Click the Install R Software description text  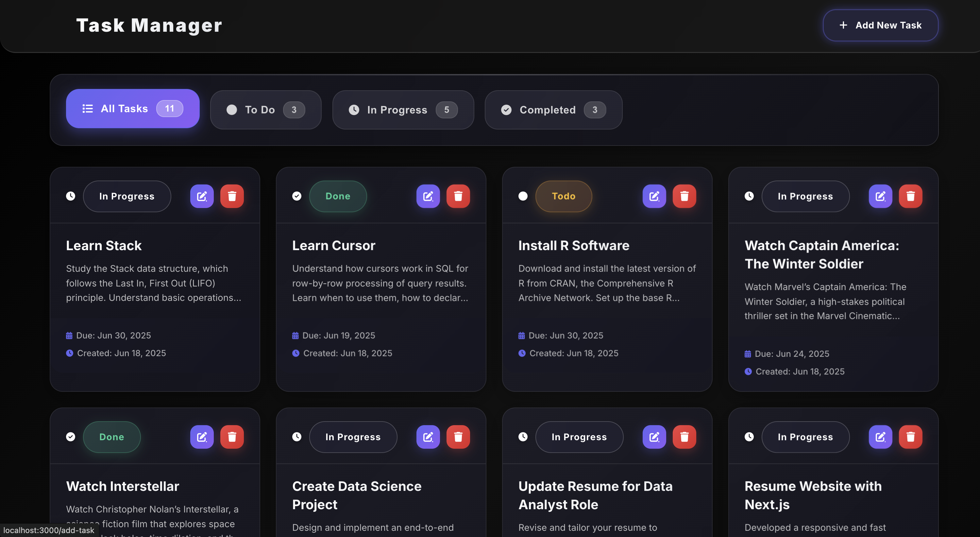607,284
